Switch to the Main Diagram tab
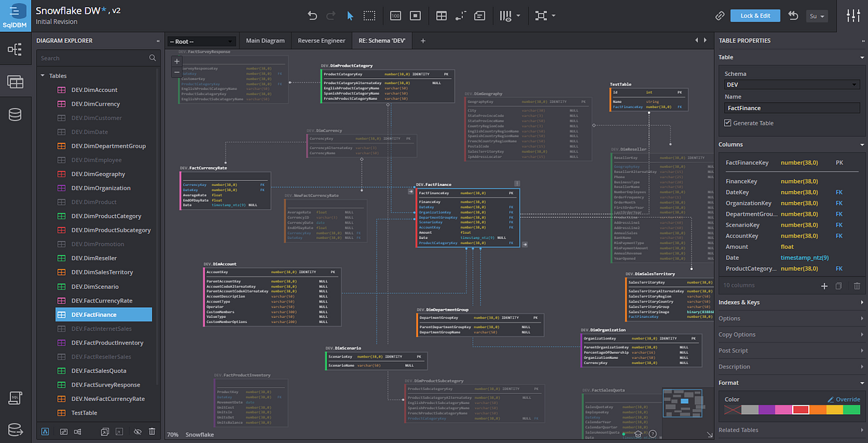The height and width of the screenshot is (443, 868). point(265,41)
